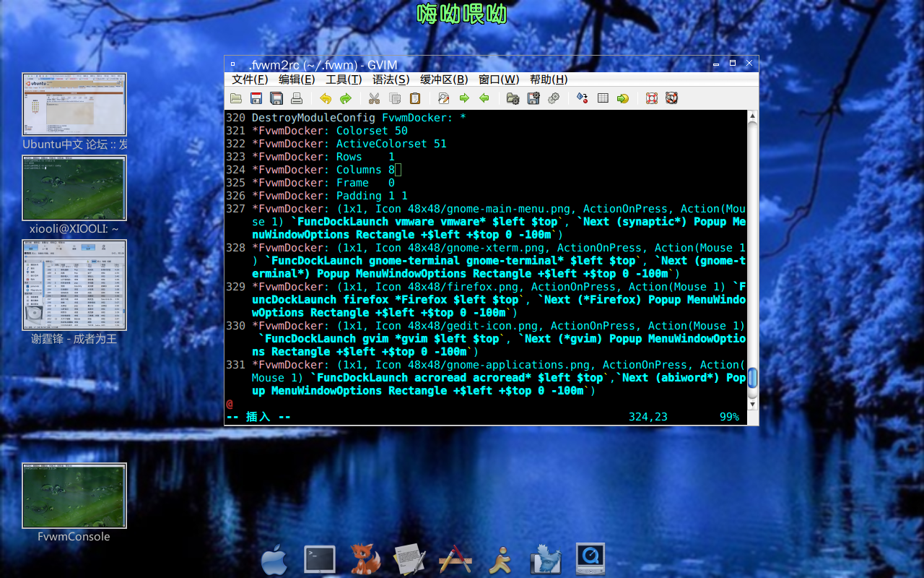Jump to tag with the yellow arrow icon

tap(623, 98)
